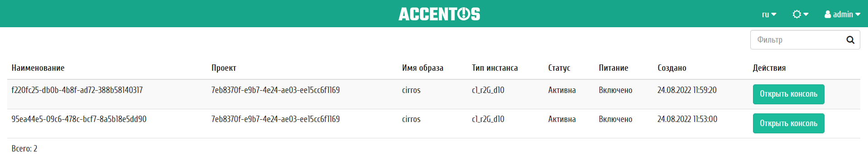Open console for instance f220fc25

(788, 94)
